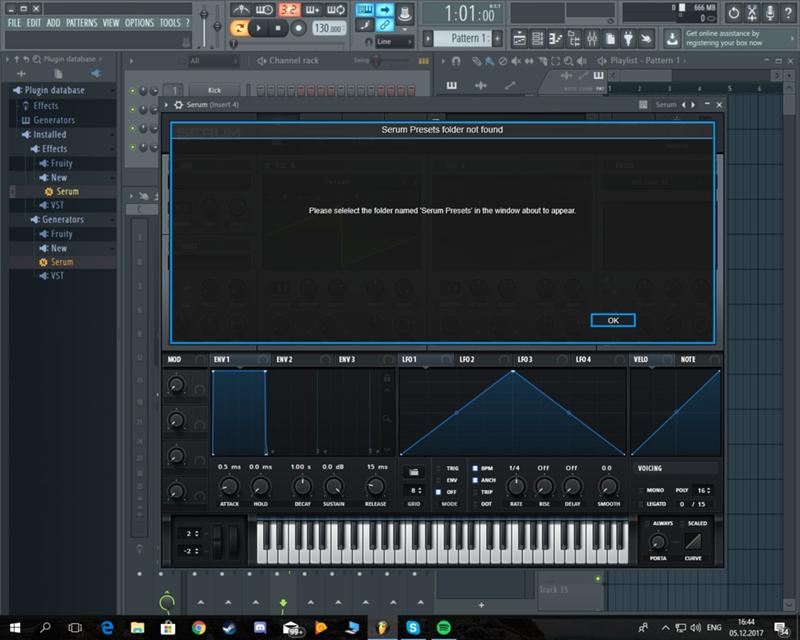The width and height of the screenshot is (800, 640).
Task: Click OK in the Serum Presets dialog
Action: pyautogui.click(x=613, y=320)
